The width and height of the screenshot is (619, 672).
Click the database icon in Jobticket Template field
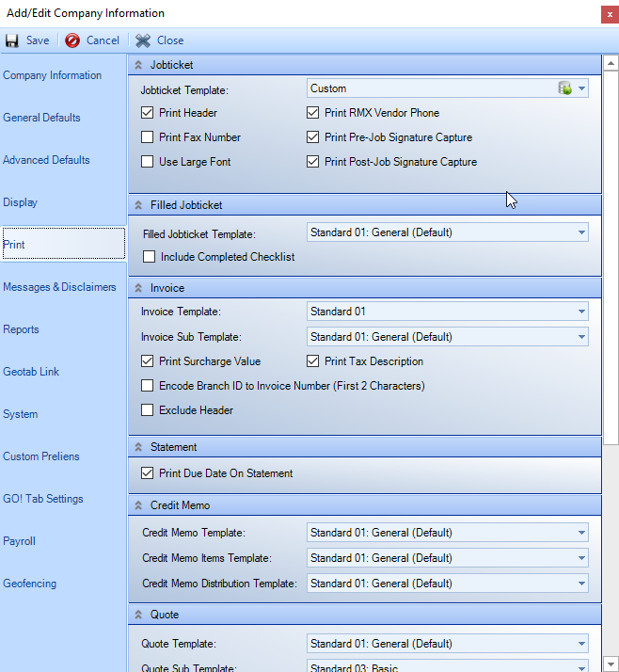(565, 88)
